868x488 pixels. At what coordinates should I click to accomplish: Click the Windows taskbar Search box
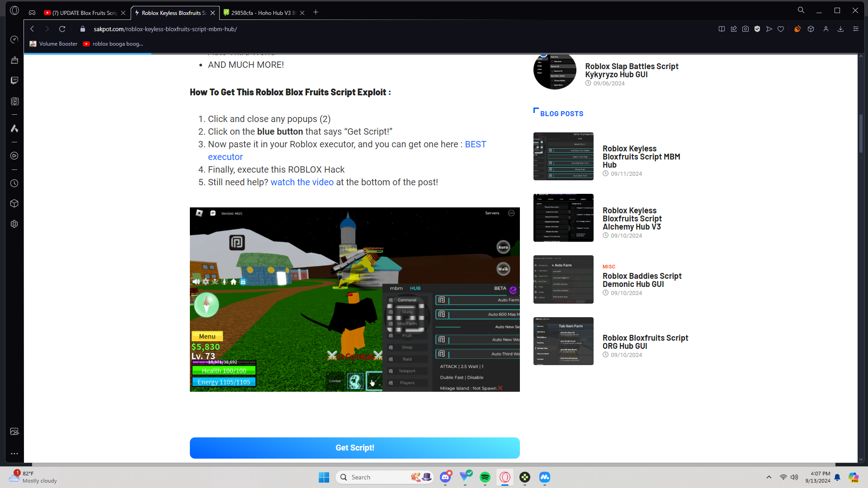point(385,477)
